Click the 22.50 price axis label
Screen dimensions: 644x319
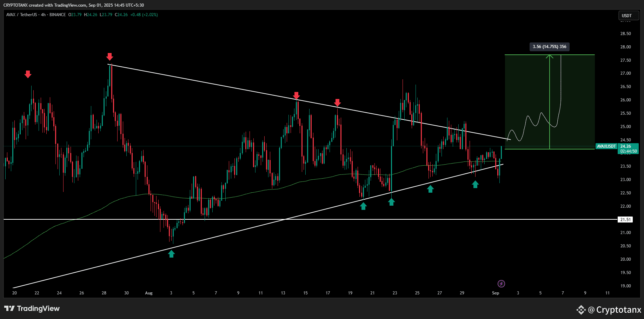click(625, 193)
